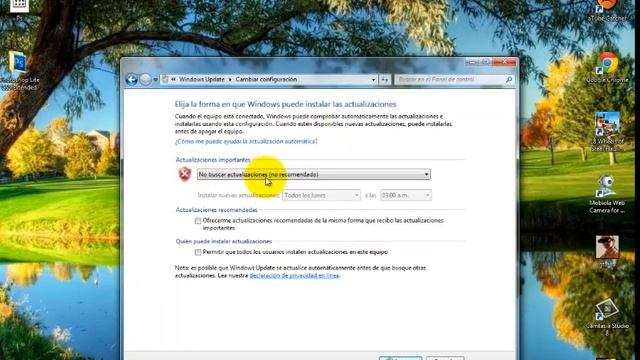Expand the address bar history dropdown
Screen dimensions: 640x360
pyautogui.click(x=373, y=80)
